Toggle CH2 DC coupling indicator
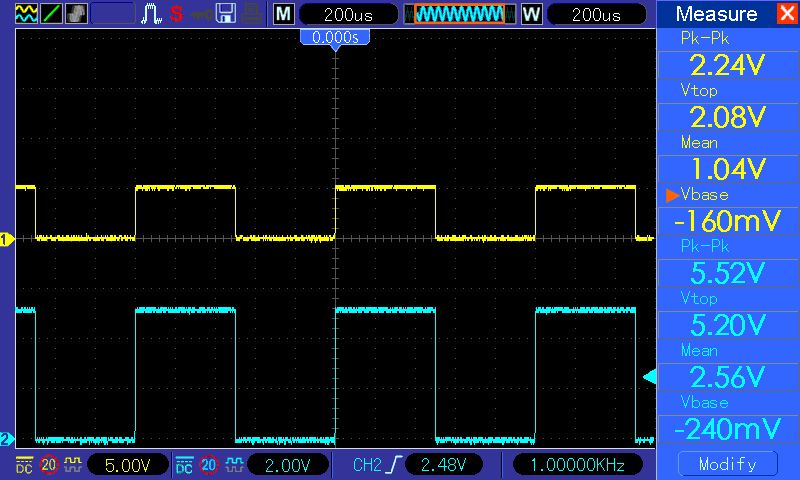 click(x=184, y=464)
